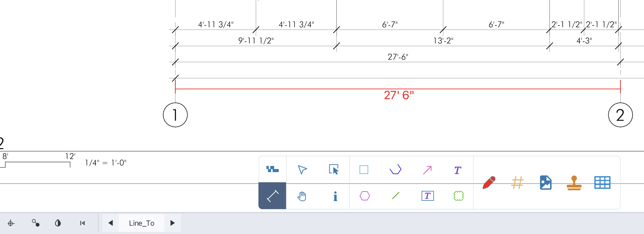Click the crosshair target icon in status bar
The height and width of the screenshot is (234, 644).
point(11,223)
